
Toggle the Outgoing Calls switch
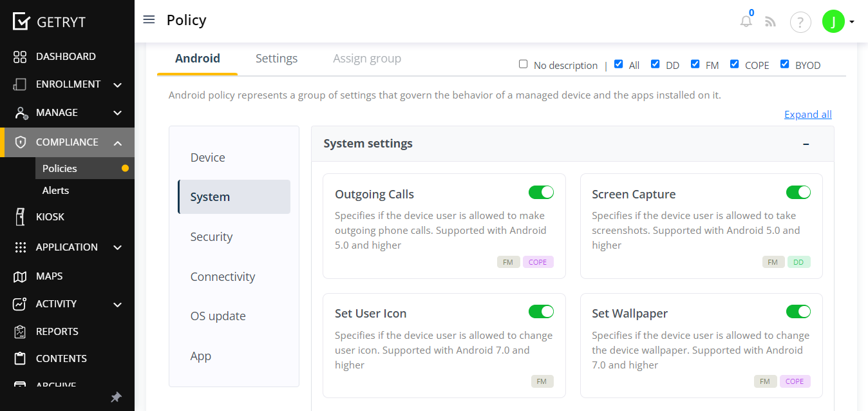[541, 192]
